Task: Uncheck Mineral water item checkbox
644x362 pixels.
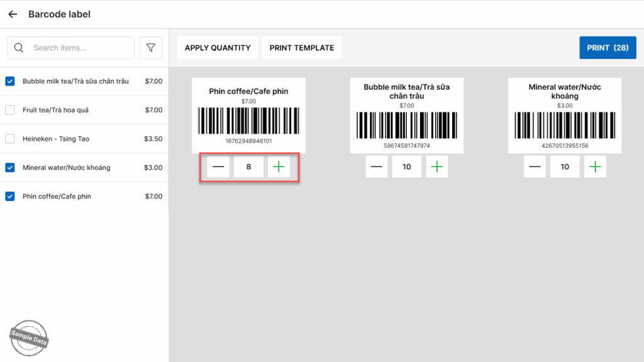Action: point(10,168)
